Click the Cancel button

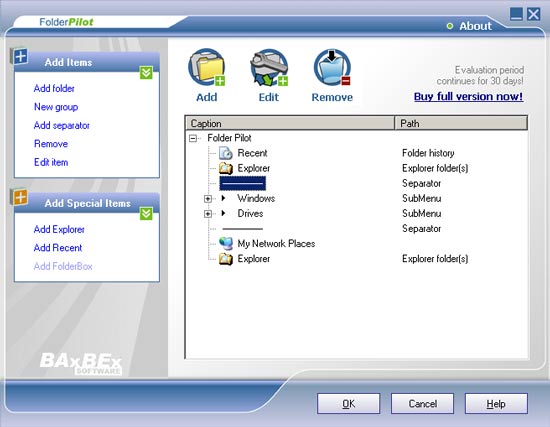click(422, 403)
